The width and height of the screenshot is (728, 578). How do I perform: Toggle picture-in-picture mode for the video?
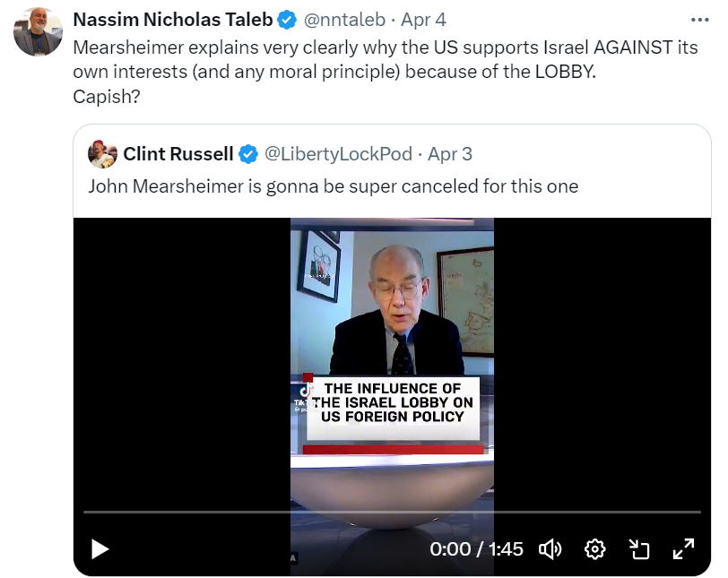pos(638,548)
